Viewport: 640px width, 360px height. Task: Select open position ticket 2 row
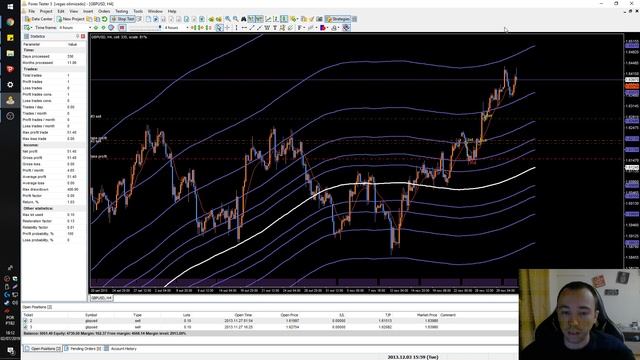pyautogui.click(x=269, y=321)
